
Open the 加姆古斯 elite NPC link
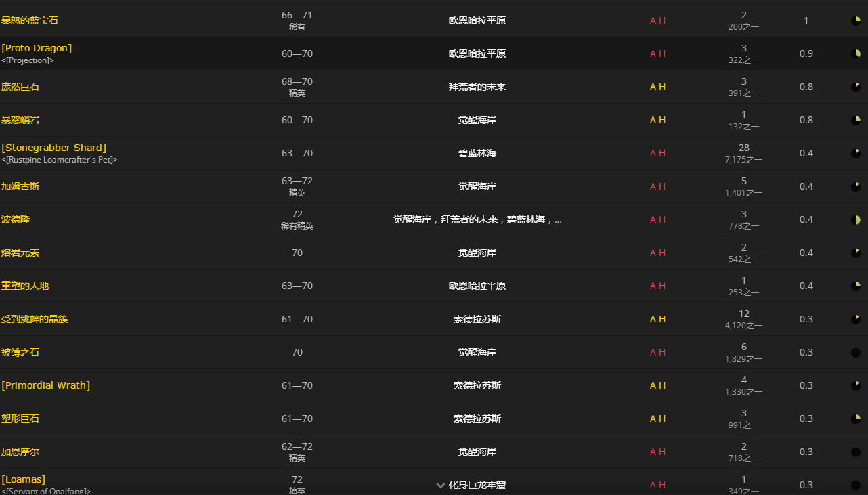point(20,186)
